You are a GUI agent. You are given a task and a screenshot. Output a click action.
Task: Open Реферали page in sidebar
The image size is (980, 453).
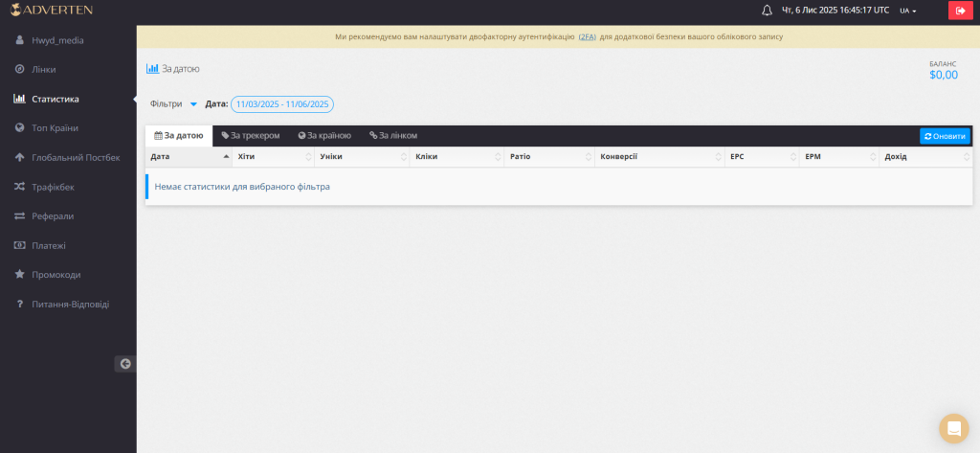[52, 215]
